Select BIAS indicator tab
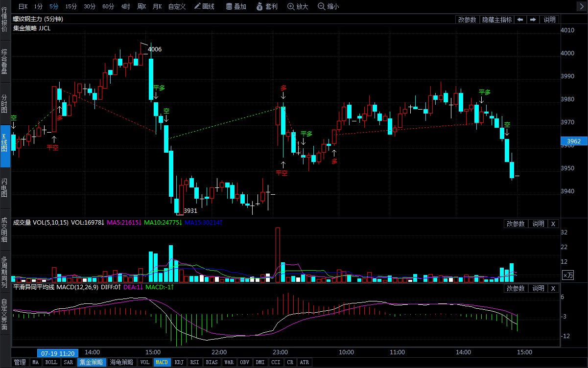The width and height of the screenshot is (588, 368). [212, 363]
